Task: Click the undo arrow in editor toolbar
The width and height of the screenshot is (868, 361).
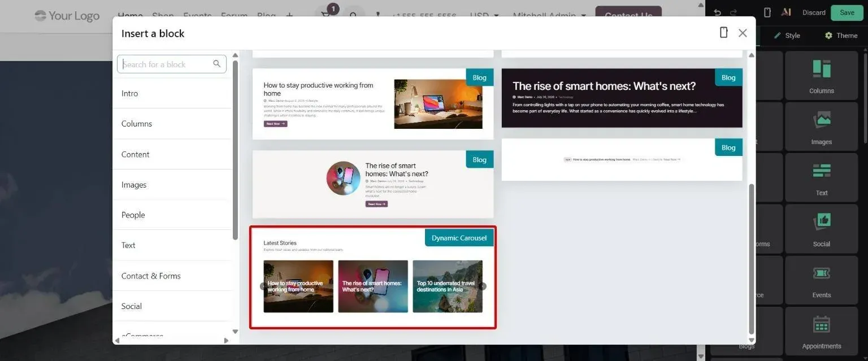Action: (717, 12)
